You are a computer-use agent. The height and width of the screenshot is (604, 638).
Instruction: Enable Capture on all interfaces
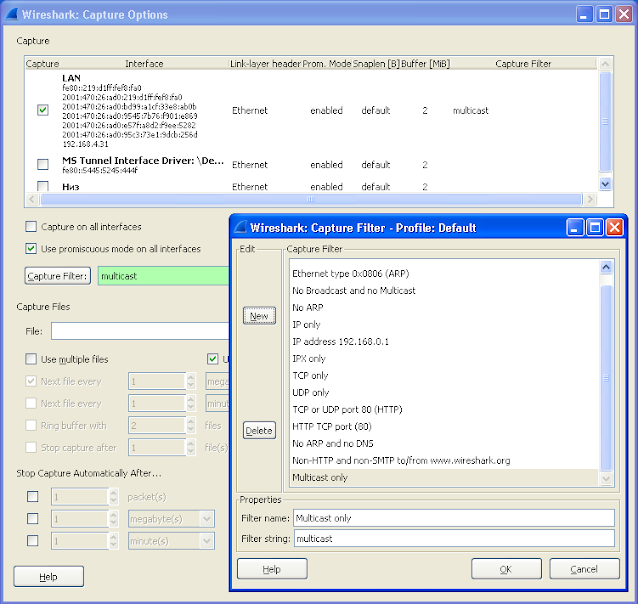pos(31,226)
